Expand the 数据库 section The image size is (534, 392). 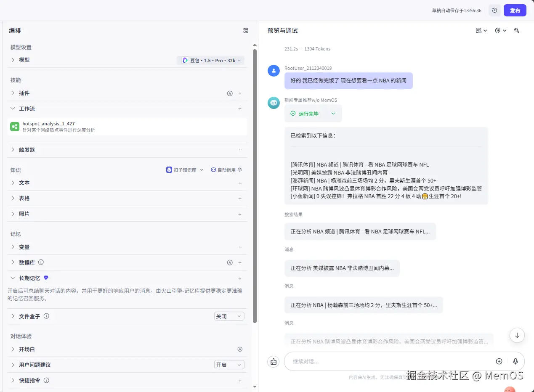(13, 262)
